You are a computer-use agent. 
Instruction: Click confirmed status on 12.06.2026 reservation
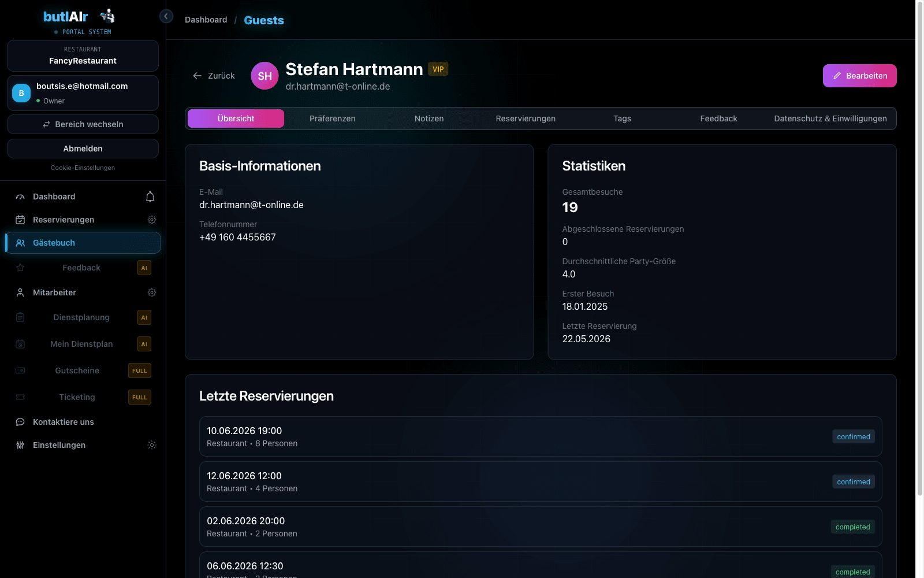(x=854, y=481)
